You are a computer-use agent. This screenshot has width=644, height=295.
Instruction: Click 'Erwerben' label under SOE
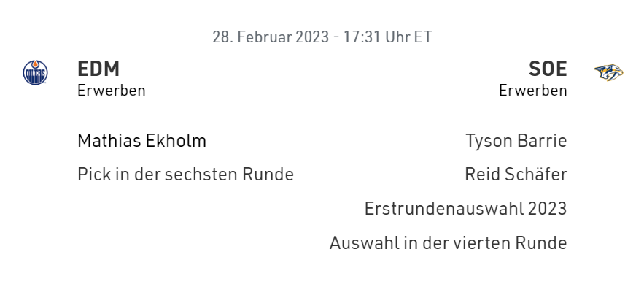532,91
